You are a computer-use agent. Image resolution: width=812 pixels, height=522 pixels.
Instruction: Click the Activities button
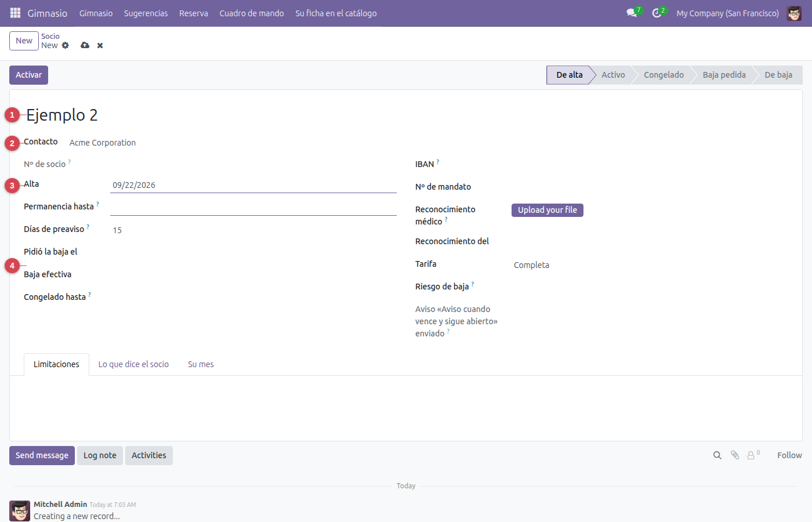(148, 455)
